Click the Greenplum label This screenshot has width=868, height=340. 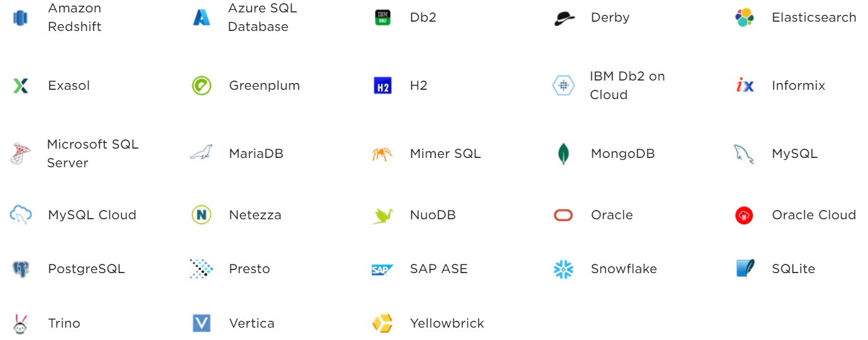(264, 85)
